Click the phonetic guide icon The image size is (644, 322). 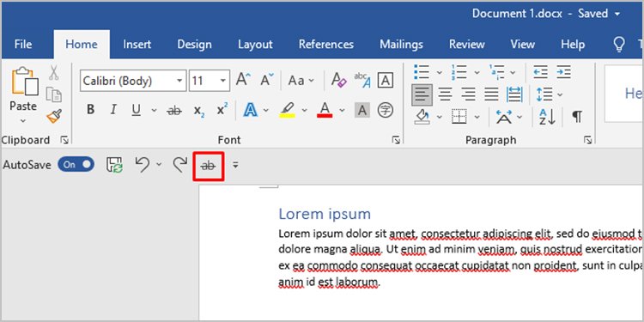[x=362, y=80]
